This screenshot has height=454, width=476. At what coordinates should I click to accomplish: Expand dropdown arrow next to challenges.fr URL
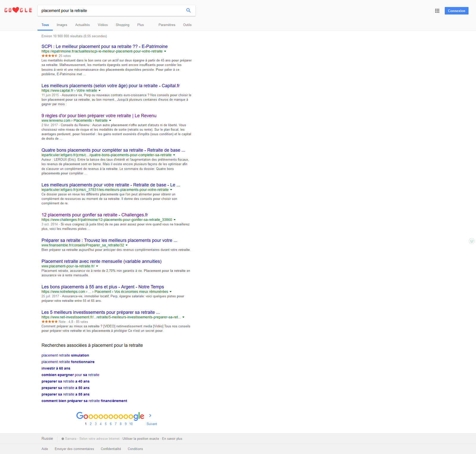[175, 220]
